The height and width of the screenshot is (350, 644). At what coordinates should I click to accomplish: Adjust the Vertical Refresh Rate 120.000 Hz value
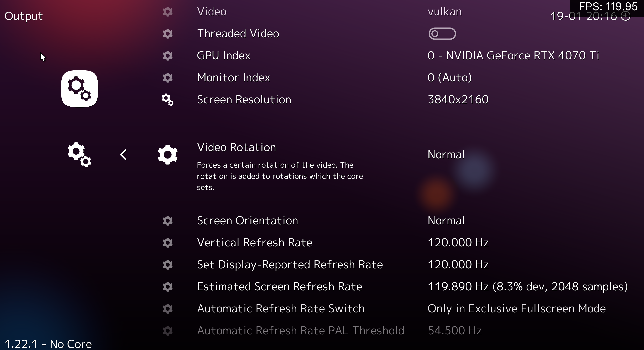[x=458, y=242]
